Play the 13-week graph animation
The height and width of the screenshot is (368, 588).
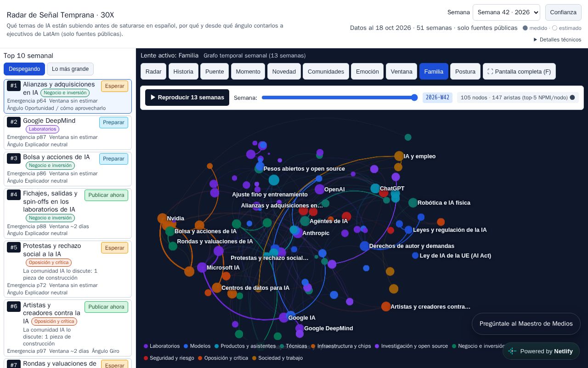pos(187,98)
